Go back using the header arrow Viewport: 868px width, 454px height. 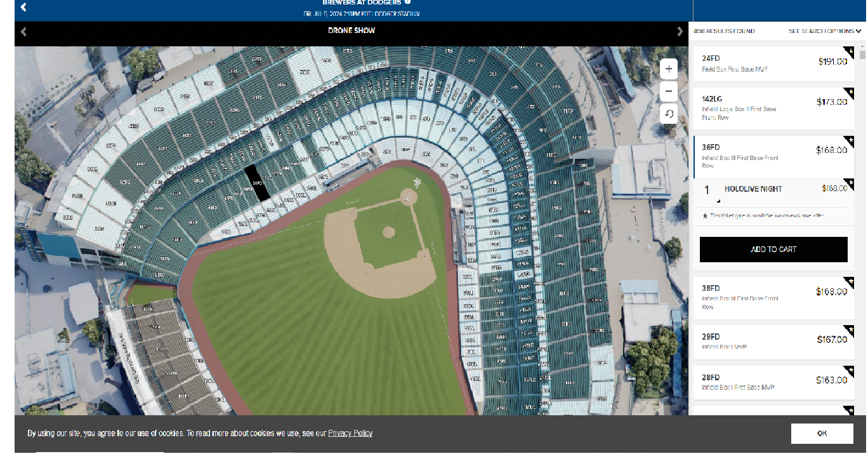(x=23, y=8)
